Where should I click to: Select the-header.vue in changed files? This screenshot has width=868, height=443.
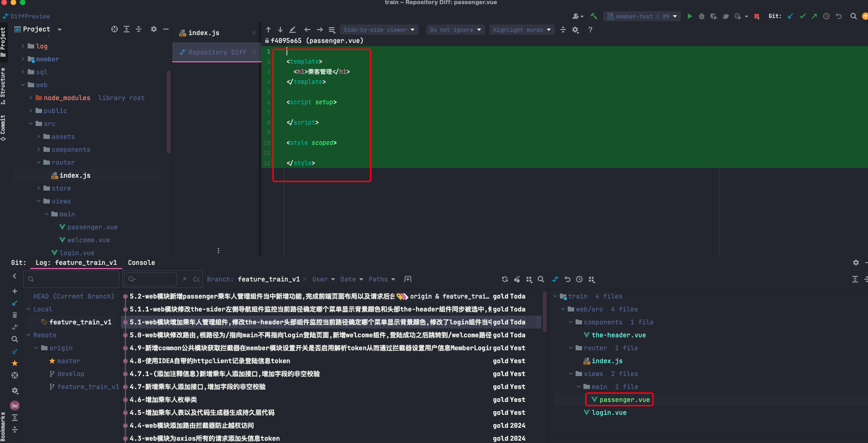click(x=619, y=335)
